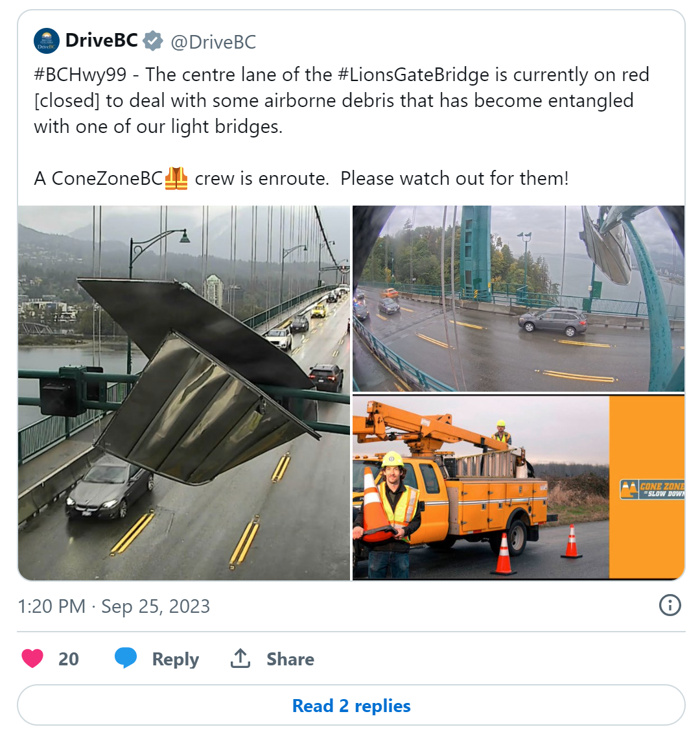Open the debris on light bridge photo
Viewport: 700px width, 738px height.
184,393
